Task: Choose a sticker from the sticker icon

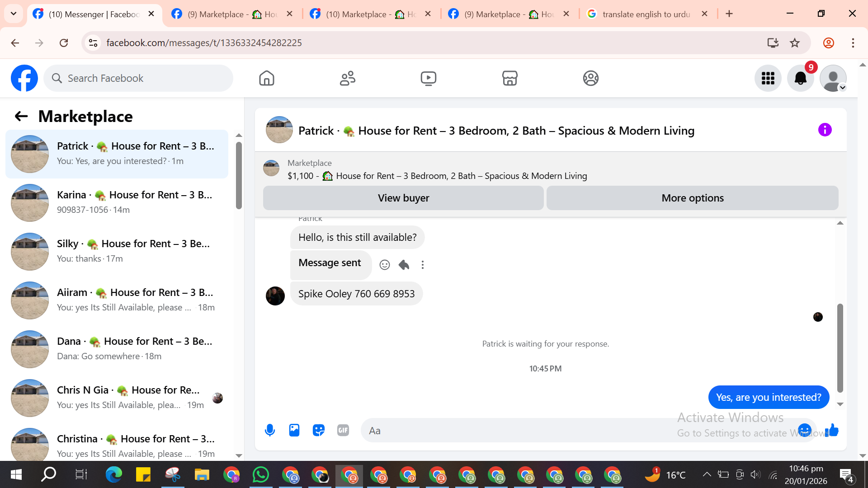Action: tap(319, 431)
